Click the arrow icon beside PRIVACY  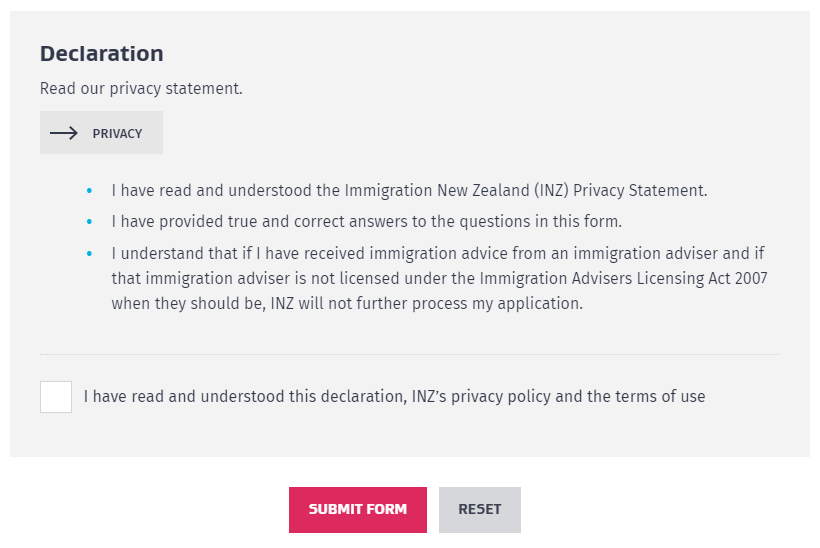click(64, 133)
